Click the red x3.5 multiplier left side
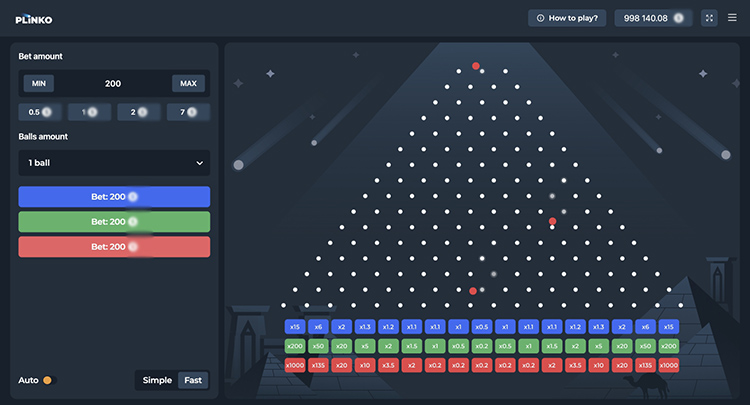 [x=387, y=365]
